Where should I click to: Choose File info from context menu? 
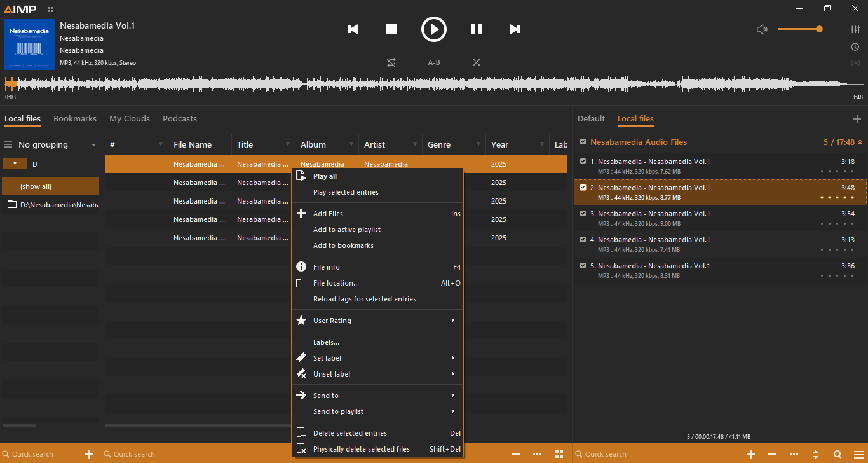click(327, 267)
